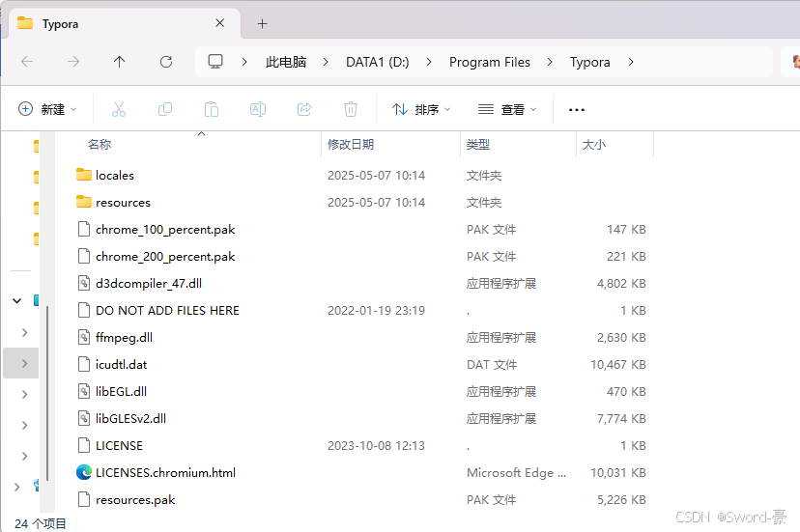
Task: Refresh the current folder view
Action: (x=166, y=62)
